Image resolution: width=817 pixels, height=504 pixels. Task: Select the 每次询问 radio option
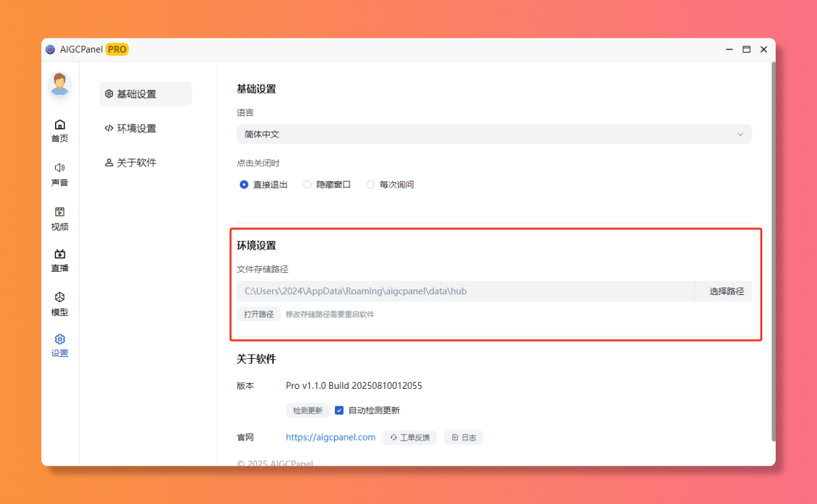click(371, 185)
